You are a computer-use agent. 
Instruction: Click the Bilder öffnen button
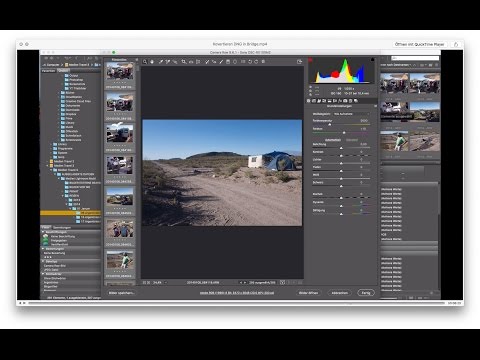308,293
